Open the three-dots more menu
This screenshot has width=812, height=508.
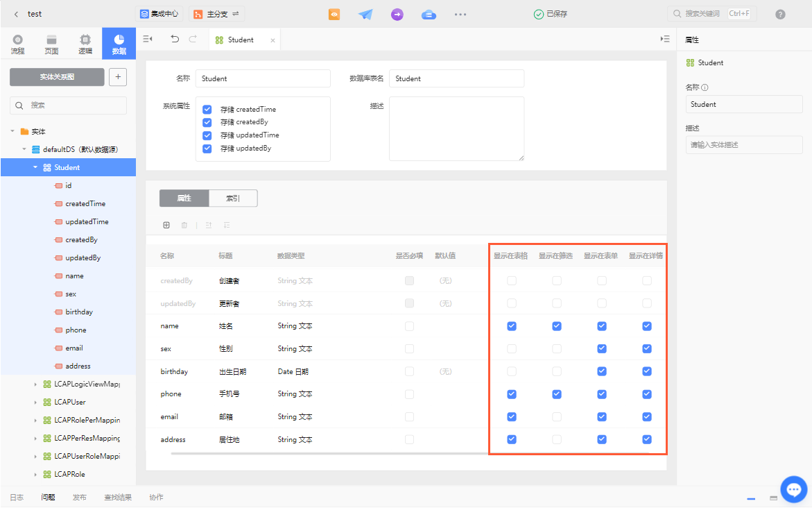pyautogui.click(x=460, y=15)
